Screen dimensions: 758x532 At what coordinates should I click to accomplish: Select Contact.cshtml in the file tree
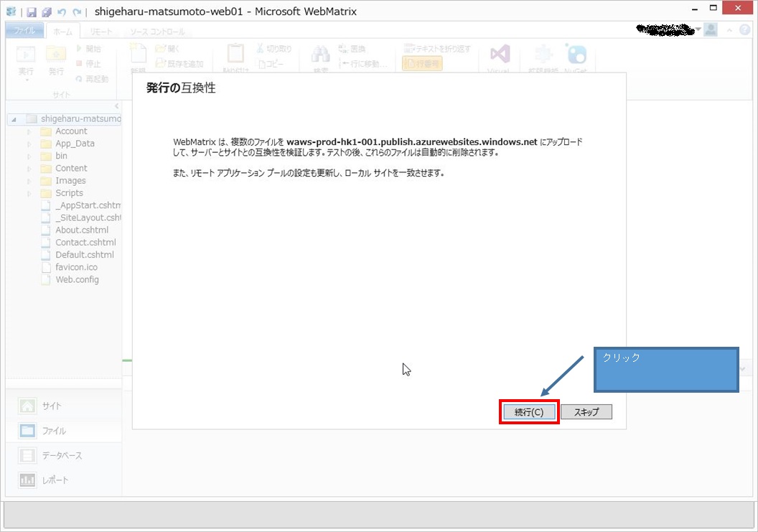[x=79, y=242]
